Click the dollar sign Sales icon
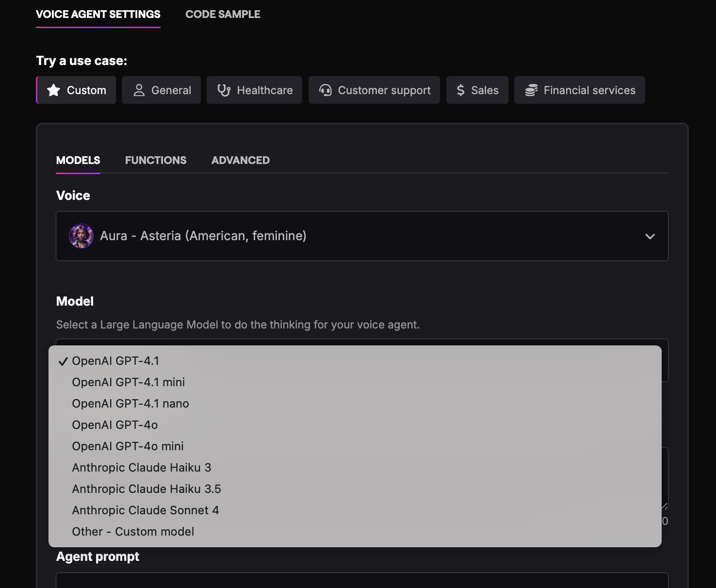The width and height of the screenshot is (716, 588). 461,90
